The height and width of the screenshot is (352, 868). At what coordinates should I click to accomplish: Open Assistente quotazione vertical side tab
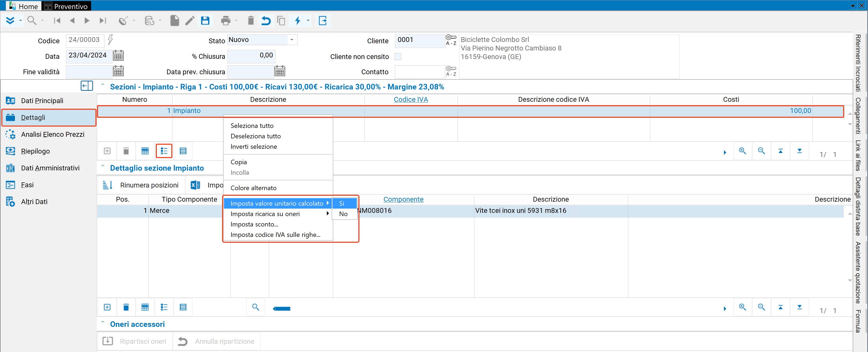click(x=858, y=272)
